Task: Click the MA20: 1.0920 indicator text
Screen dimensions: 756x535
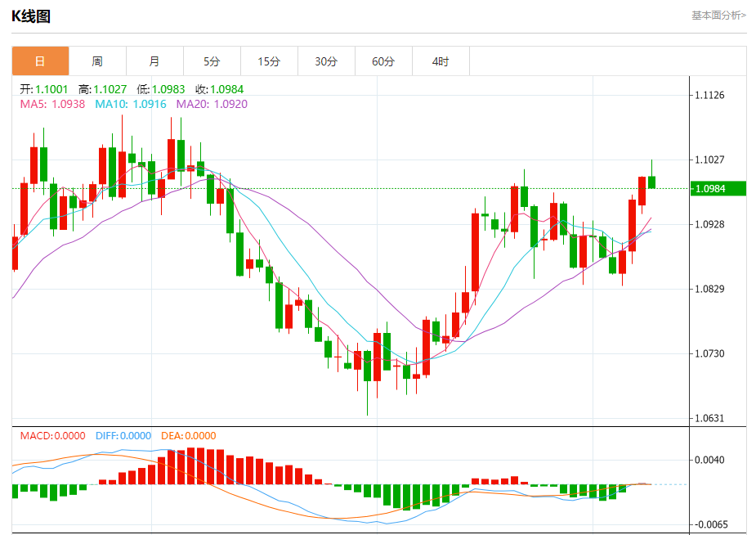Action: pos(212,104)
